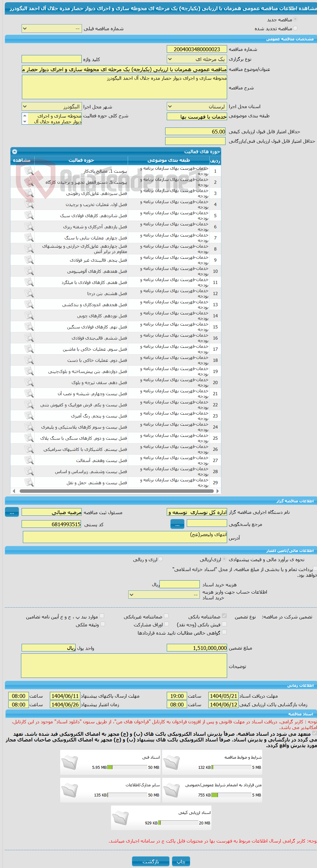This screenshot has height=868, width=317.
Task: Open the view icon for row 5 کارهای فولادی سبک
Action: 29,215
